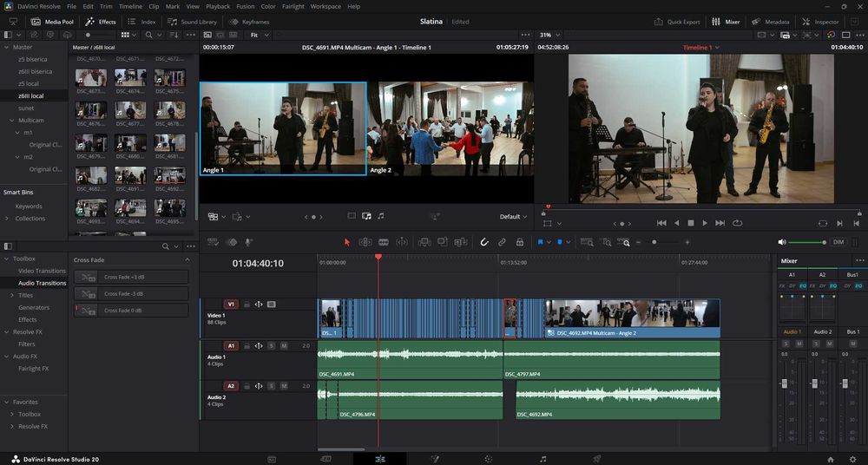
Task: Solo the Audio 1 track with S
Action: point(271,345)
